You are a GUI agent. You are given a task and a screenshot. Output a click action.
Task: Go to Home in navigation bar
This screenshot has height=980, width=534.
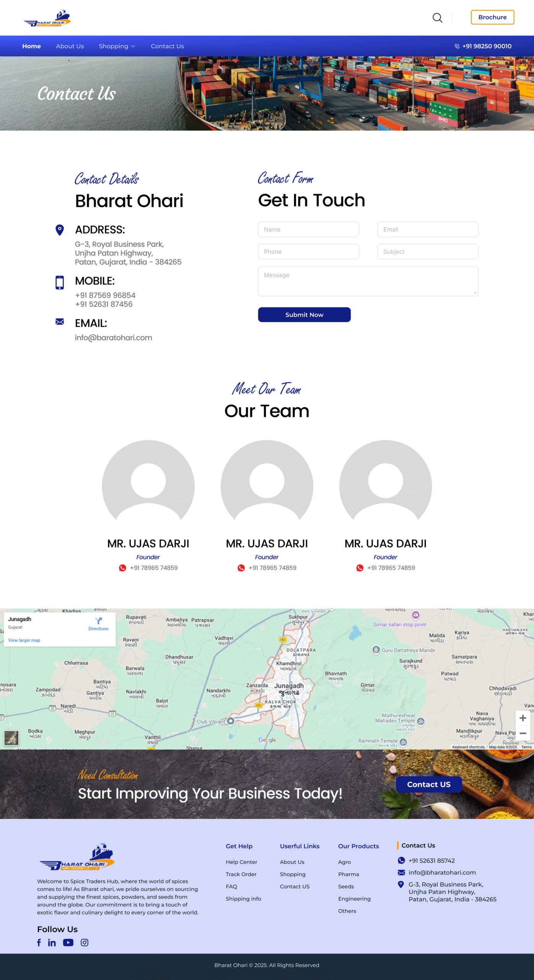(31, 46)
